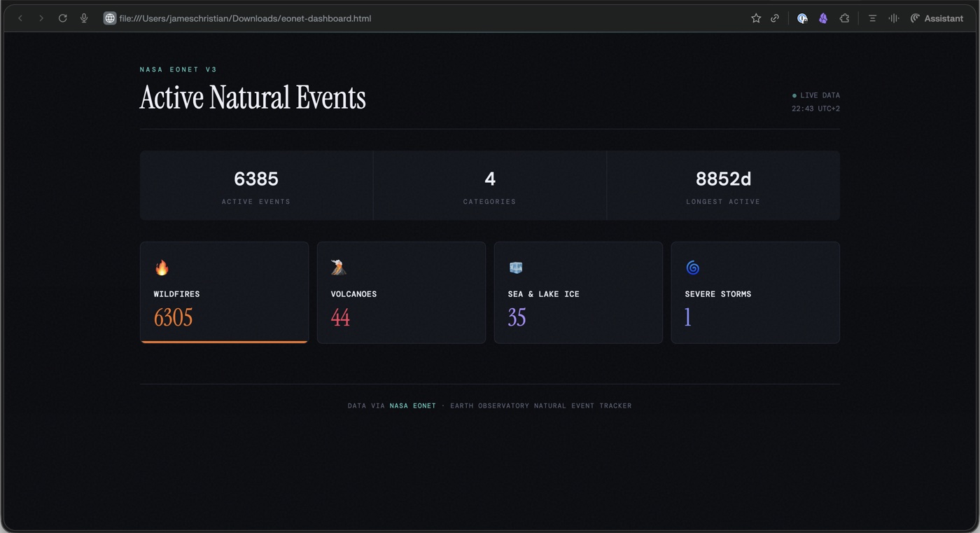Select the Sea & Lake Ice category label

[x=544, y=294]
